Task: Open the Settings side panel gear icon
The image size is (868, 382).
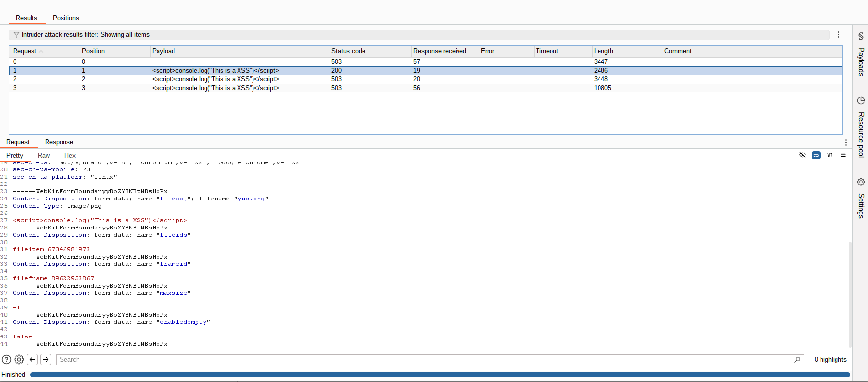Action: [861, 182]
